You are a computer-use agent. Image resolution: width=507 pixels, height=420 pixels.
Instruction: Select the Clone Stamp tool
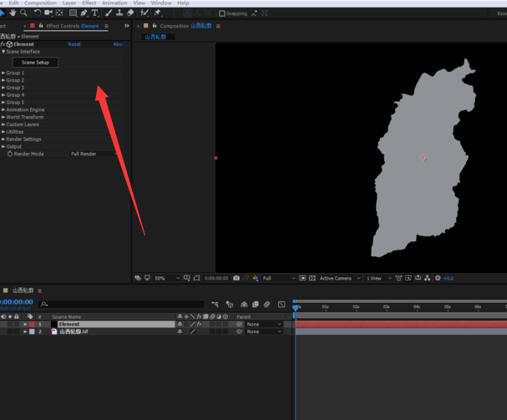119,13
